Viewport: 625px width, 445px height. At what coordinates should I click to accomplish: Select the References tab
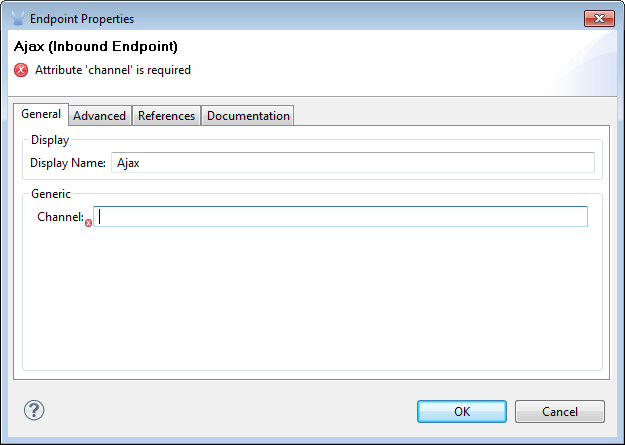[x=166, y=116]
